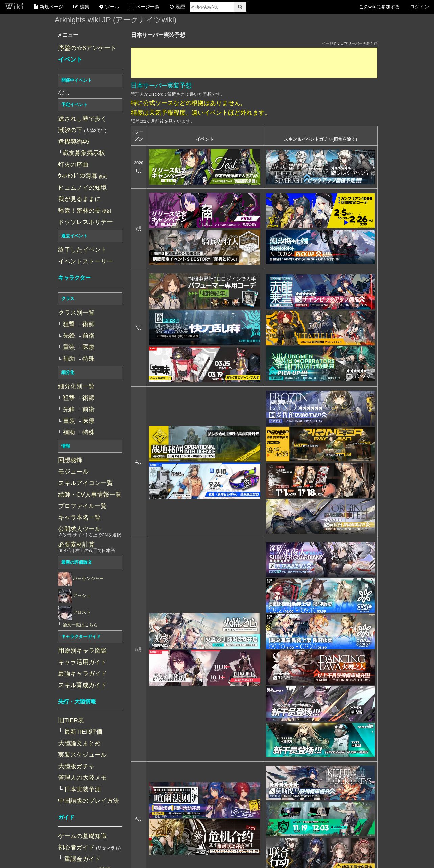Open 序盤の☆6アンケート in the sidebar

click(87, 48)
